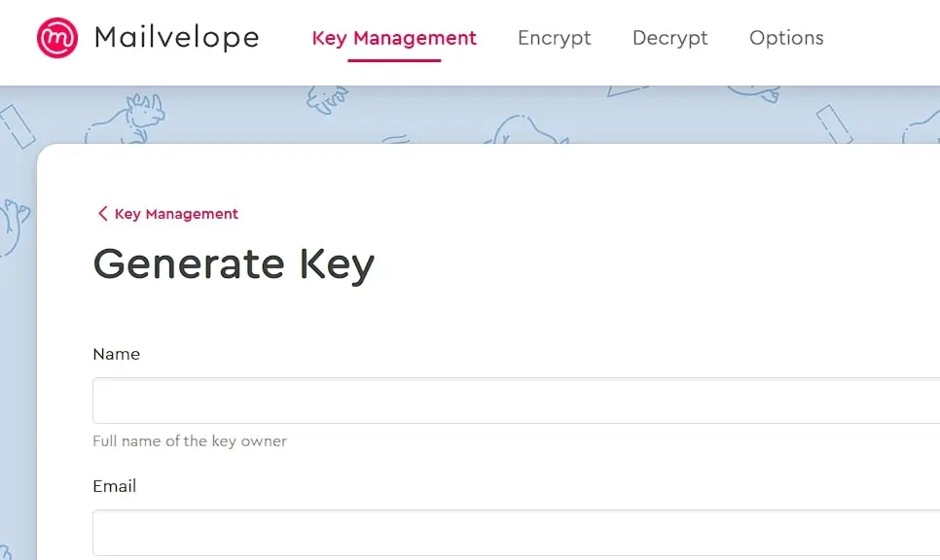Click the Email field label

(x=114, y=486)
